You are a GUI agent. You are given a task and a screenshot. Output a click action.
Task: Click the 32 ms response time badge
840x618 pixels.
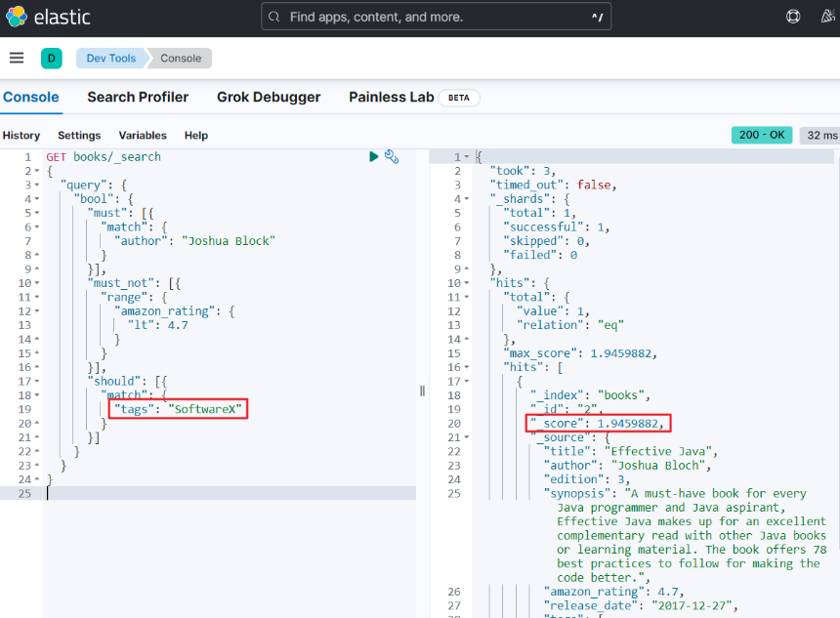pos(821,135)
